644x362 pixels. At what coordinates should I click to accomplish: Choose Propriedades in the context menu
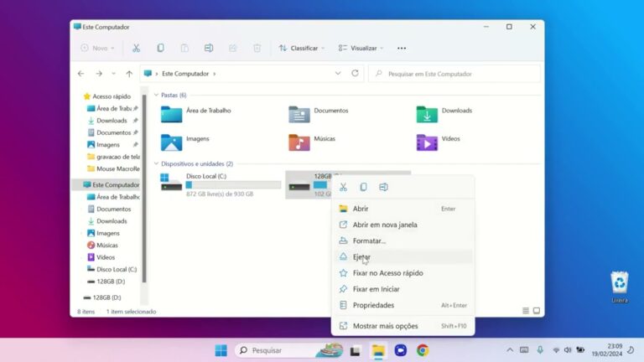point(402,305)
